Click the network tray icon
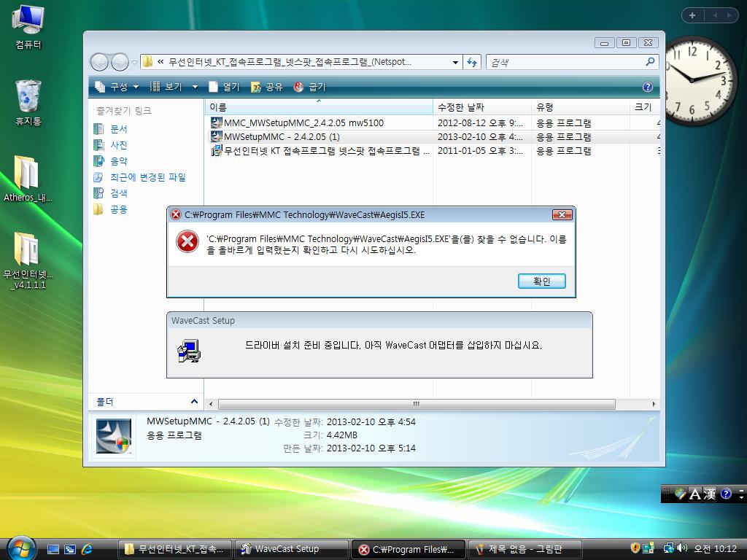This screenshot has height=560, width=747. coord(668,548)
